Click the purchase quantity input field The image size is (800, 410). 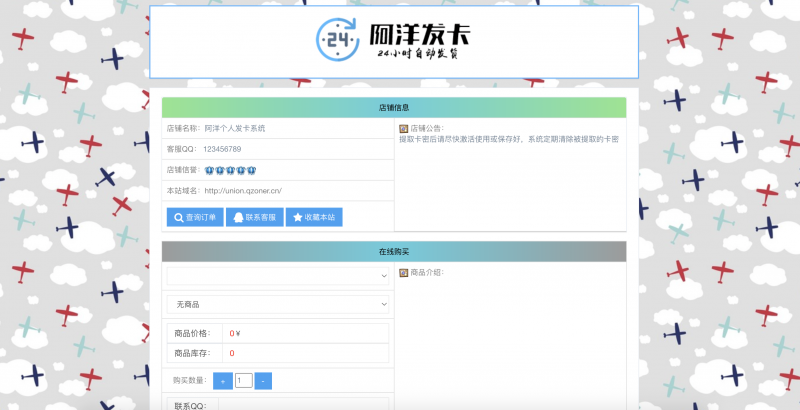pyautogui.click(x=243, y=381)
